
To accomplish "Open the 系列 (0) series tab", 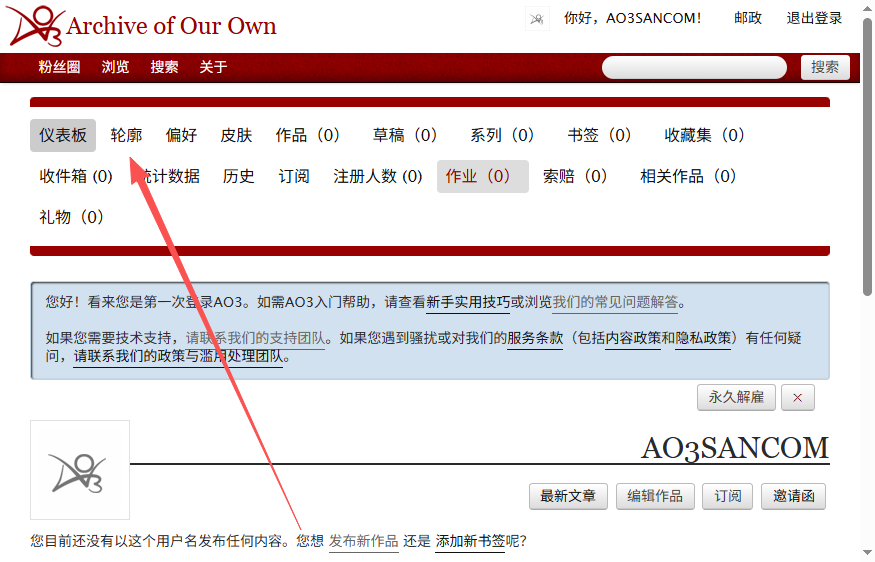I will coord(502,135).
